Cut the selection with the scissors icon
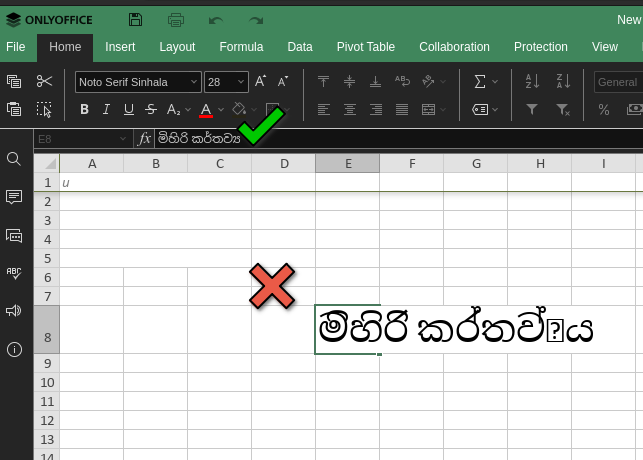 pos(44,81)
